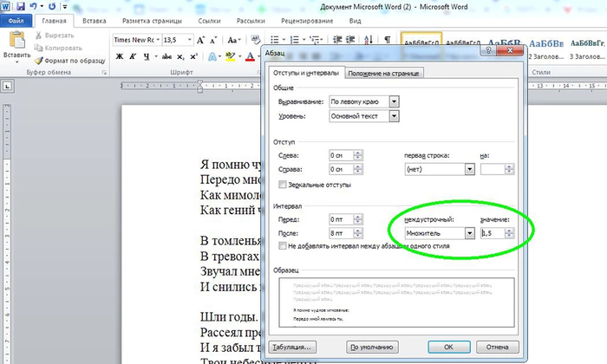Click the Undo arrow in quick access toolbar
607x364 pixels.
click(x=33, y=5)
